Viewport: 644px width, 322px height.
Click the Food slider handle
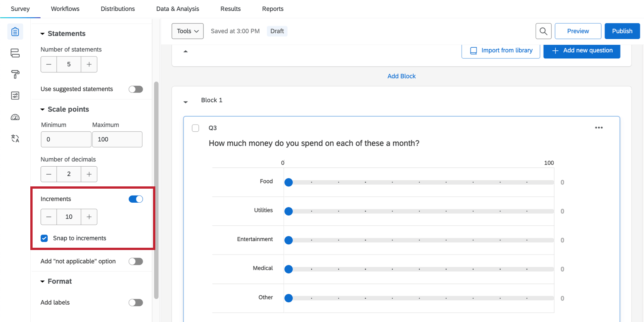coord(289,183)
